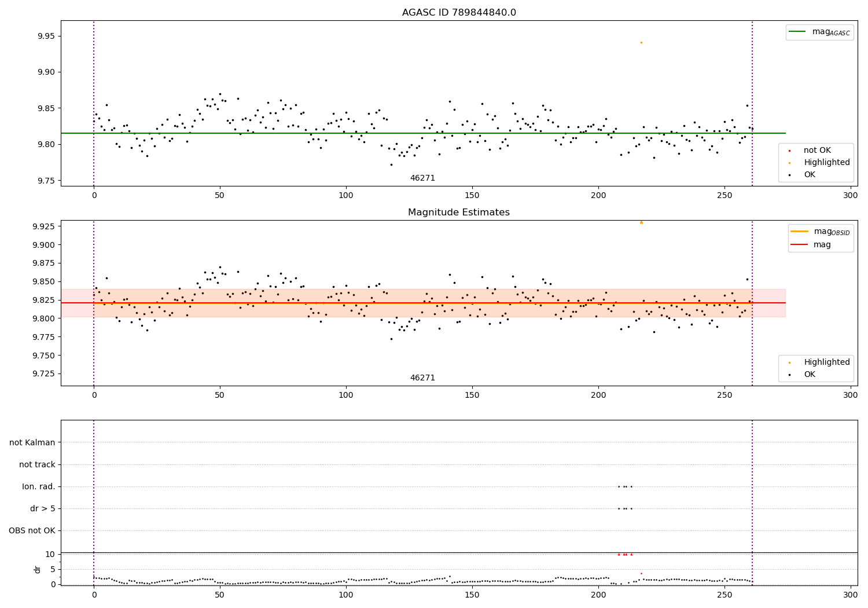
Task: Click the 9.75 y-axis tick label
Action: [x=46, y=181]
